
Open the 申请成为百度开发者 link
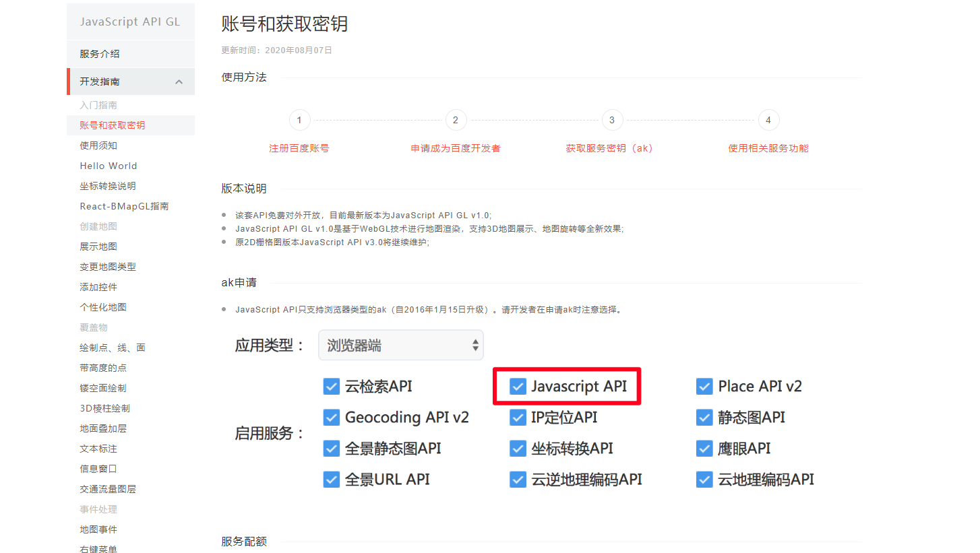click(456, 148)
